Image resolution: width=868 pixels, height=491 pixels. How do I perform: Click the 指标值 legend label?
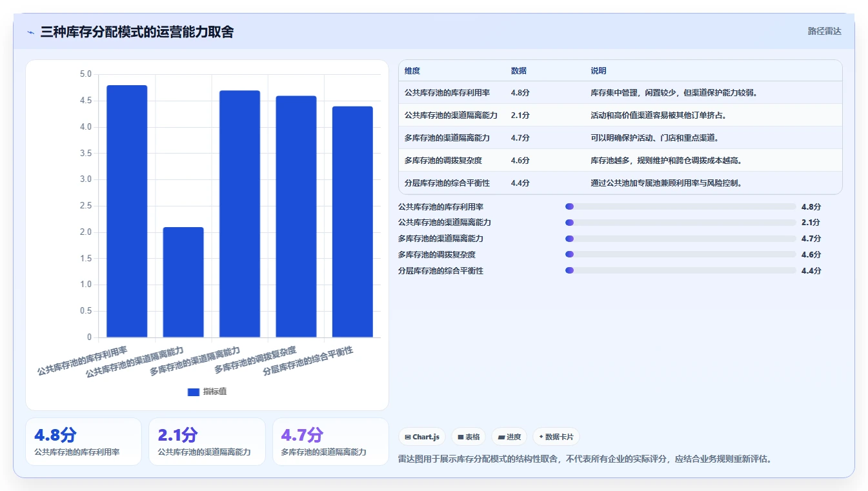(215, 392)
